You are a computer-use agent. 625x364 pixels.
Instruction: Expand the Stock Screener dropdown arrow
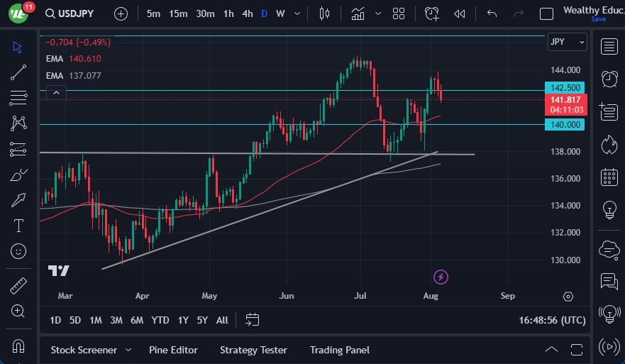point(128,350)
